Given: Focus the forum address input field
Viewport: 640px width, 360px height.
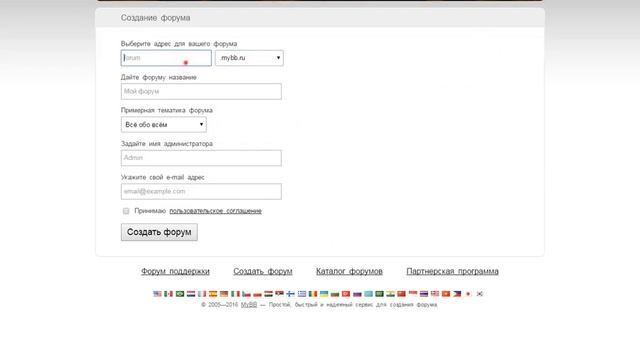Looking at the screenshot, I should 166,58.
